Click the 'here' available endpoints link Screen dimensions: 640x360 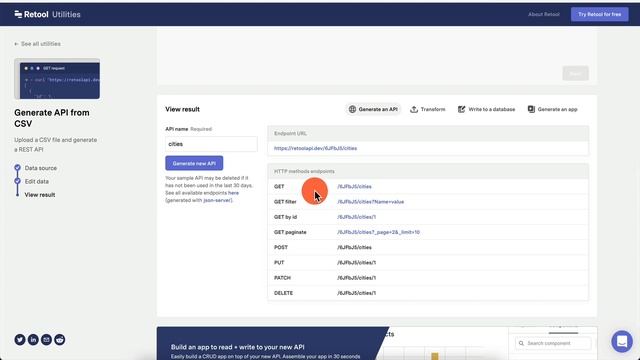pyautogui.click(x=233, y=193)
